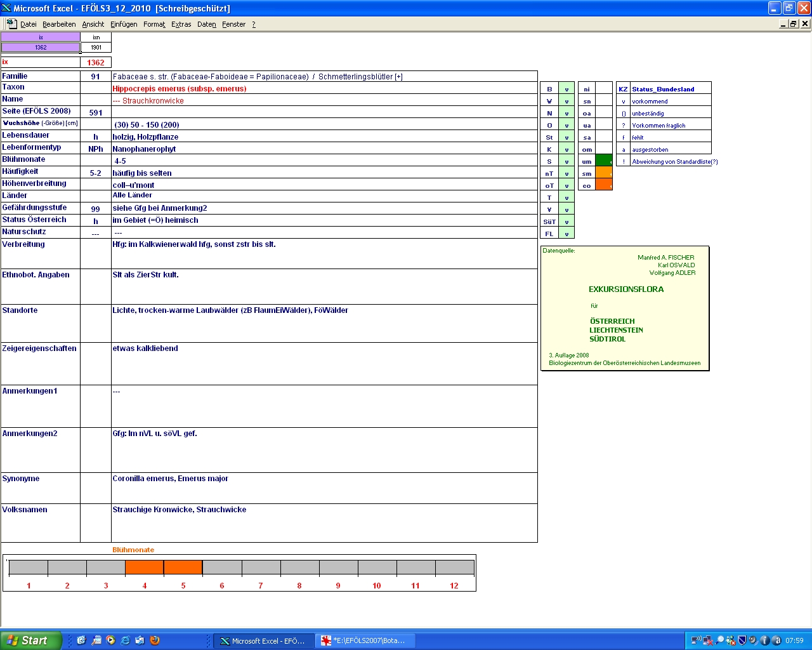Screen dimensions: 812x650
Task: Click the 'coll–u'mont' cell
Action: pos(324,185)
